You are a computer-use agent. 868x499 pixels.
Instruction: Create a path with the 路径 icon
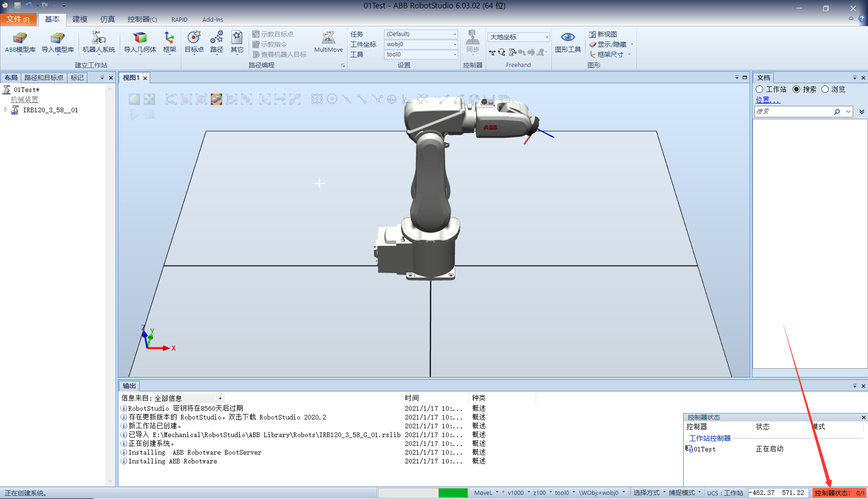pos(216,42)
